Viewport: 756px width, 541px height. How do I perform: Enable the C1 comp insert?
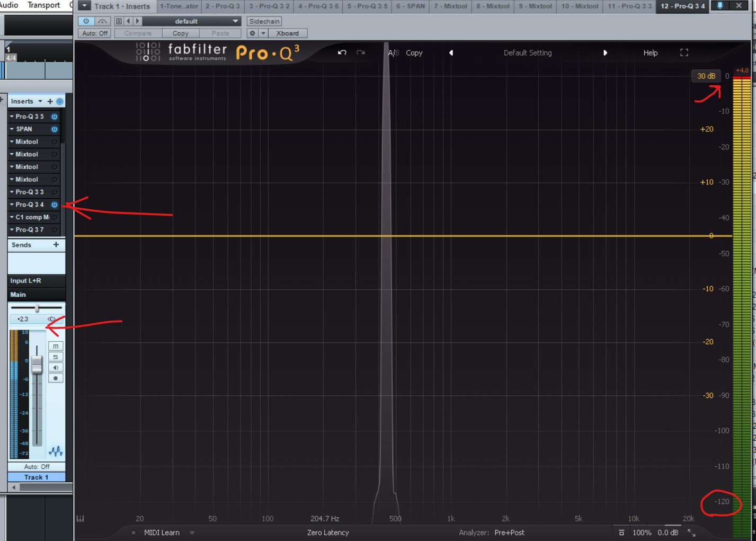point(55,217)
